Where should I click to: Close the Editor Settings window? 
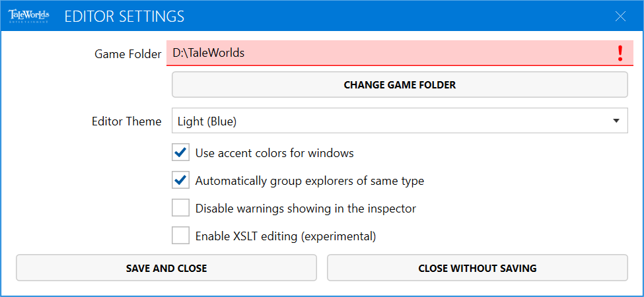coord(620,16)
